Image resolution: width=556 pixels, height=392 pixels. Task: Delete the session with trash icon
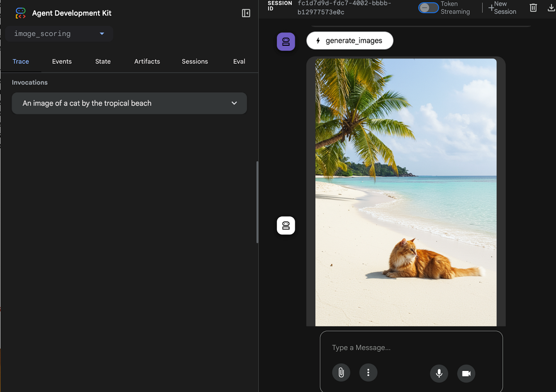[x=533, y=8]
